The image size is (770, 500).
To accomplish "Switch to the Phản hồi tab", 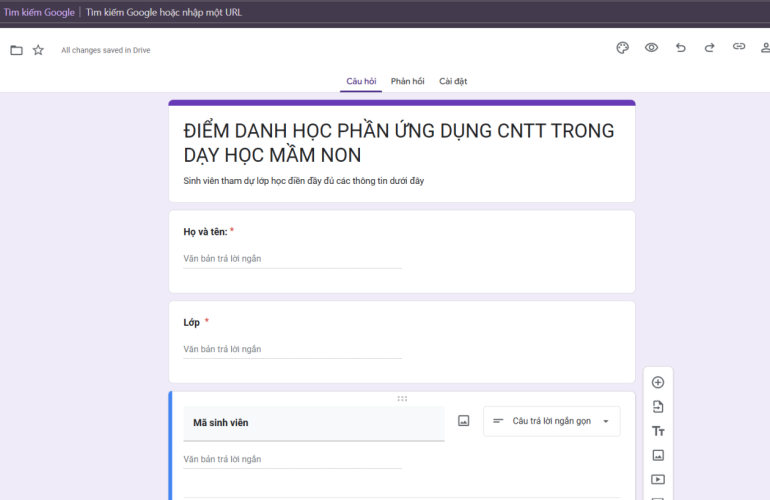I will [x=407, y=81].
